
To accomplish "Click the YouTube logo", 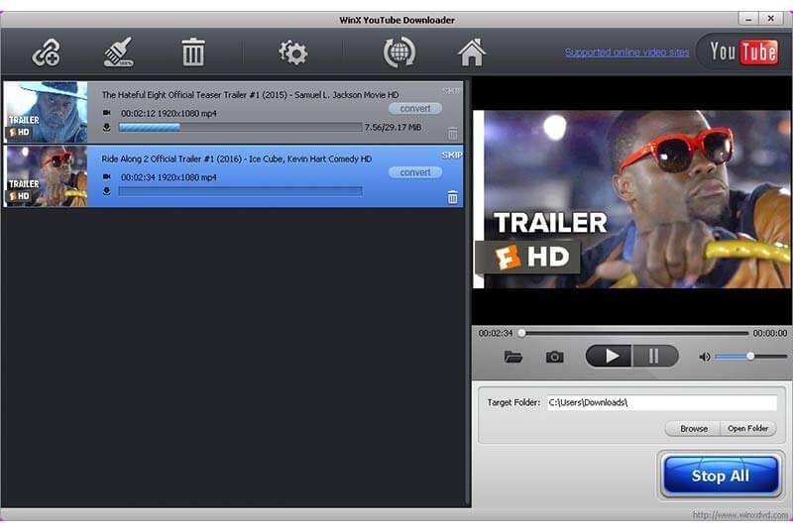I will [x=743, y=52].
